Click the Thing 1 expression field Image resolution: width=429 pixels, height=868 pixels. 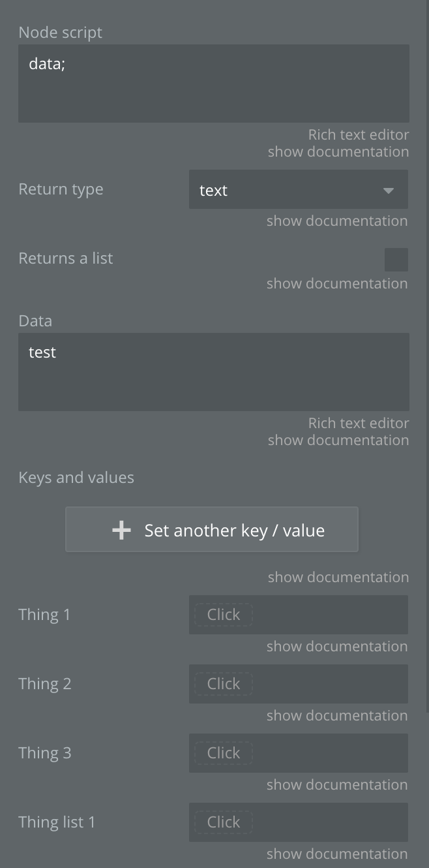pos(298,615)
